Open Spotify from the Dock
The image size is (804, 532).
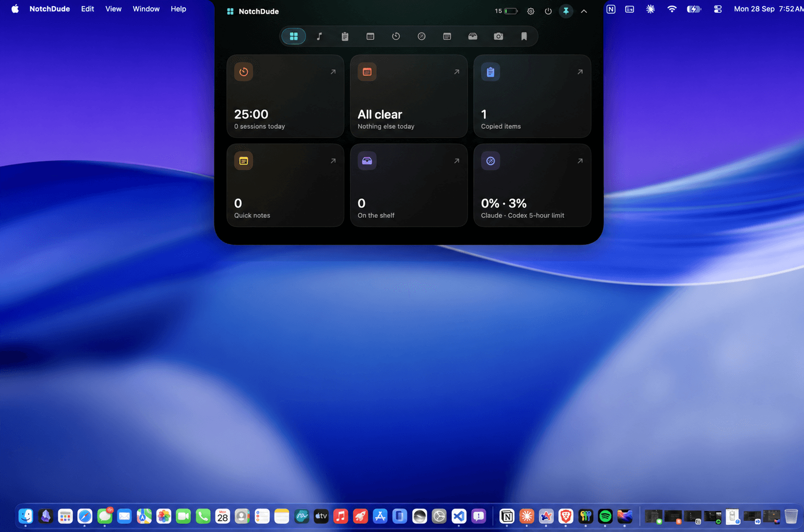coord(605,516)
